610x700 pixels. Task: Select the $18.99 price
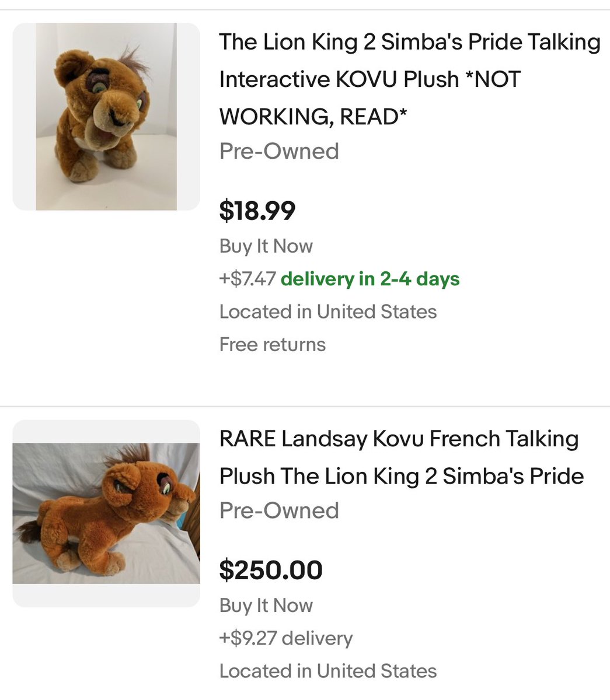point(257,211)
